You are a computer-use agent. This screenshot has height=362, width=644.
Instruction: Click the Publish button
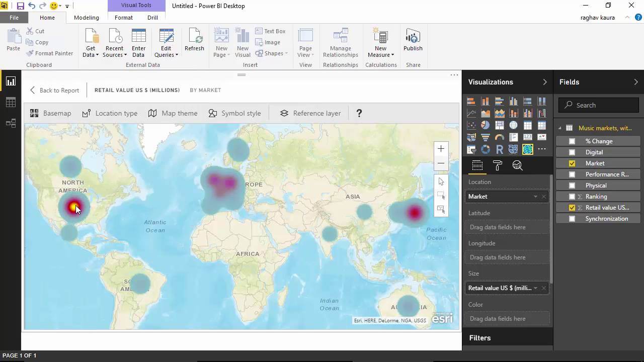coord(413,41)
